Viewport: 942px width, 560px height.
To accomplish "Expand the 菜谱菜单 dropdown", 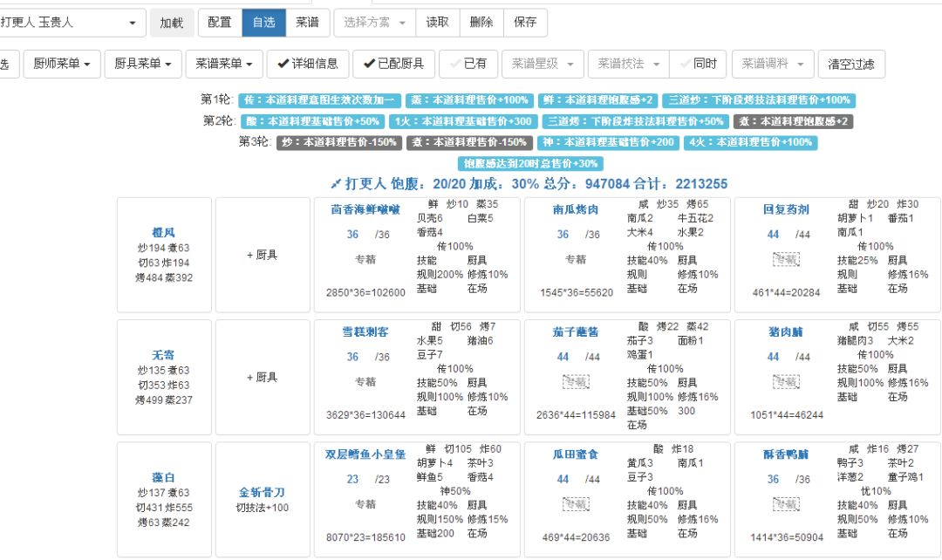I will click(224, 64).
